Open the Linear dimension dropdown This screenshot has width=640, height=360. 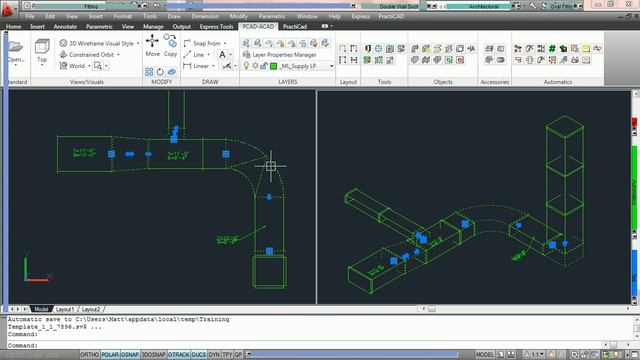coord(213,66)
